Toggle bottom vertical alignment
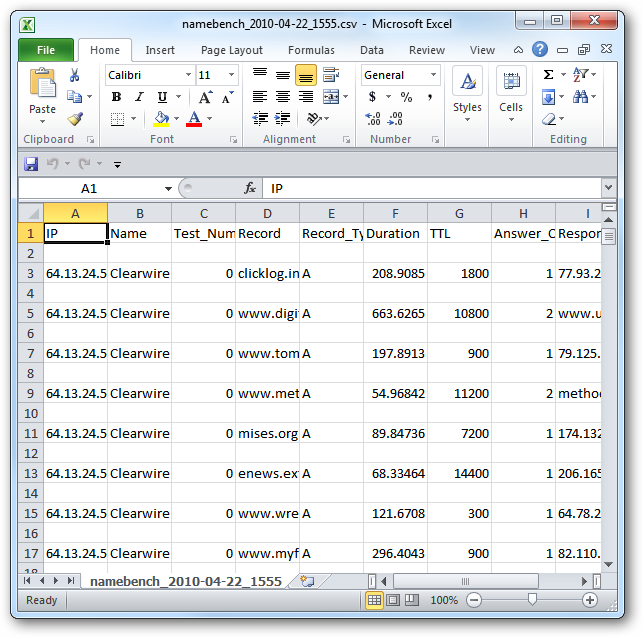The height and width of the screenshot is (637, 643). pos(306,75)
